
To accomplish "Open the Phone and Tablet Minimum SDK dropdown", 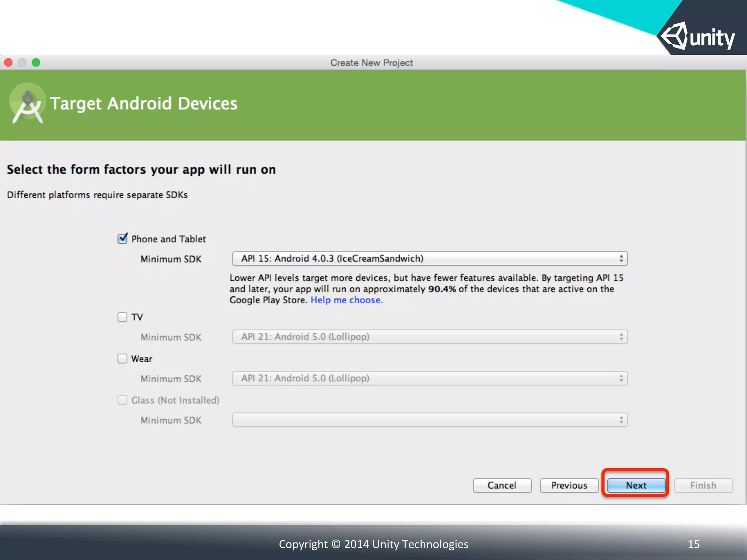I will [x=430, y=259].
